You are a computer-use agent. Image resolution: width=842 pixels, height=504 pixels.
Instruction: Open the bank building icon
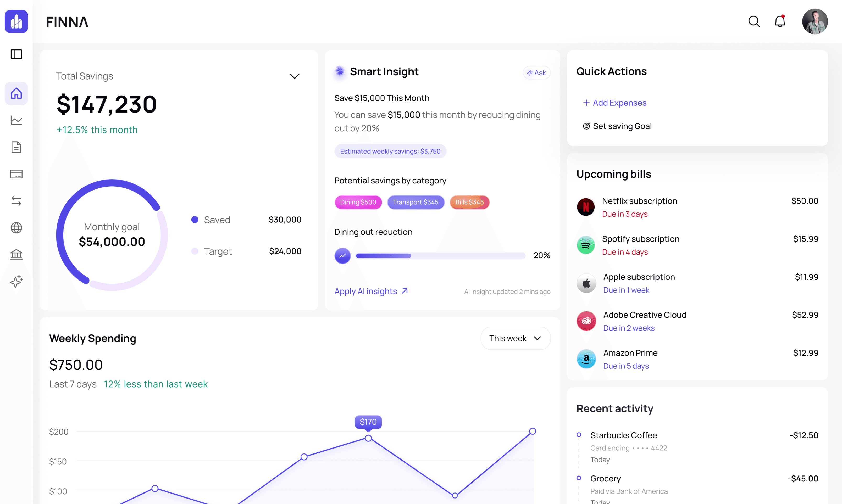pos(16,254)
